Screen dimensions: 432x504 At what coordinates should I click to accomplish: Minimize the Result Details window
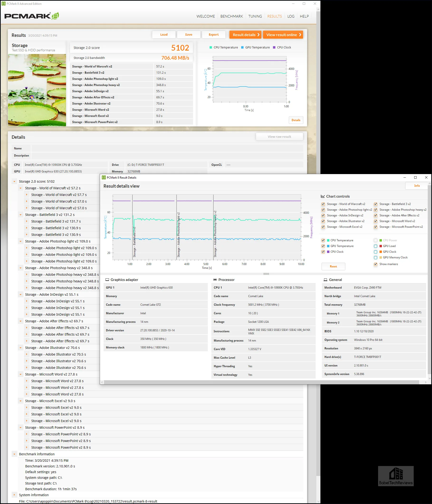click(x=405, y=178)
